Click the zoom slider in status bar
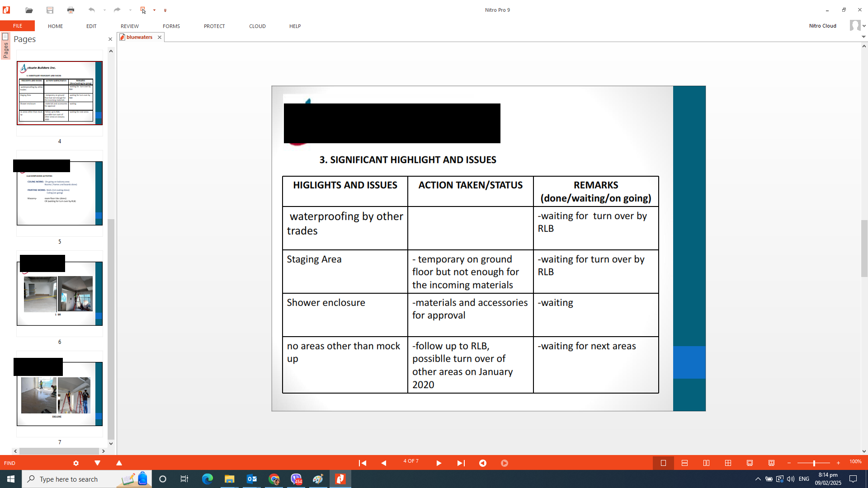The image size is (868, 488). click(x=814, y=463)
